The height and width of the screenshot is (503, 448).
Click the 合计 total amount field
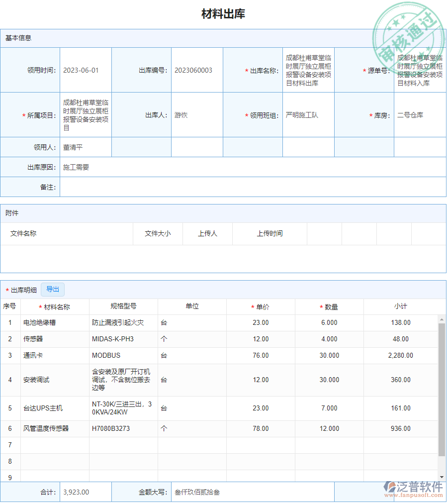coord(85,492)
